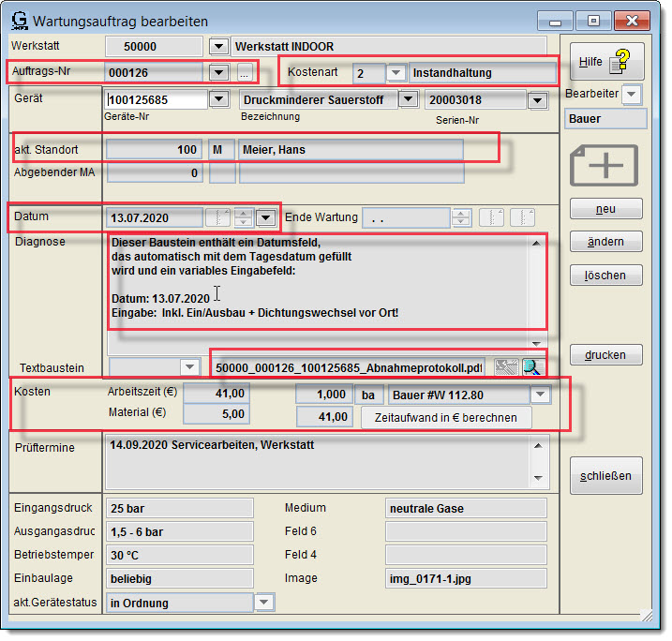Image resolution: width=672 pixels, height=641 pixels.
Task: Open the Kostenart dropdown list
Action: coord(396,72)
